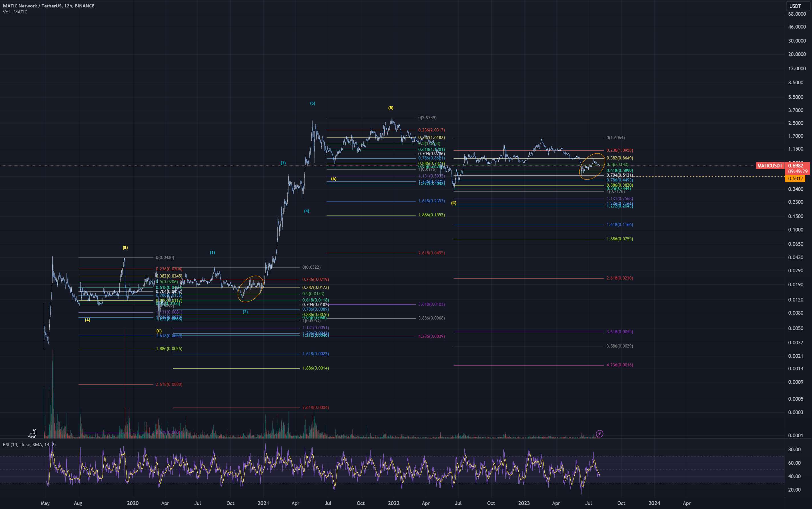Click the cyan (4) wave label

point(306,211)
